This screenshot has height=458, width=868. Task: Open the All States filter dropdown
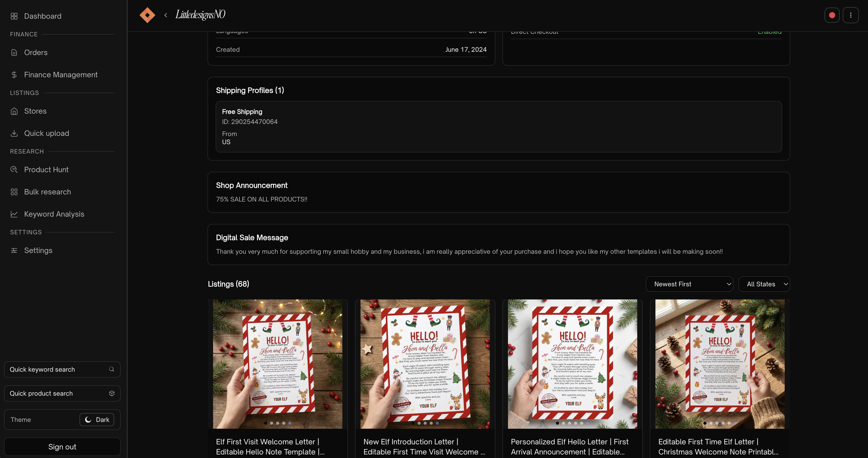pyautogui.click(x=764, y=284)
